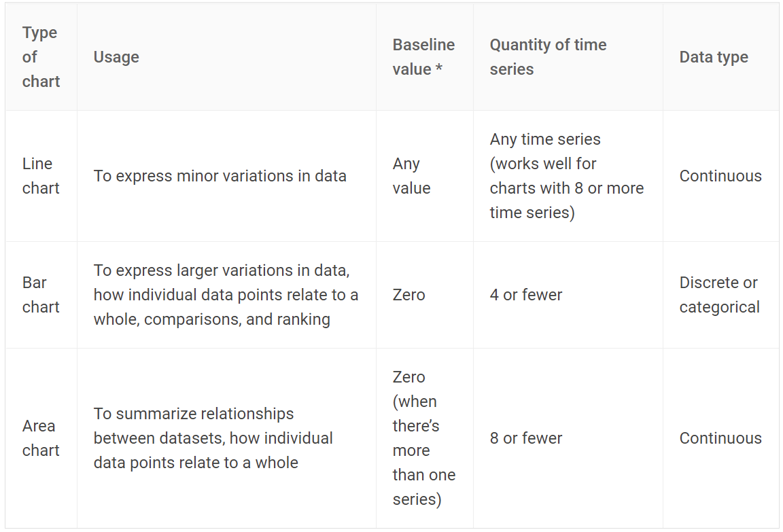
Task: Click 'To express minor variations in data' cell
Action: [x=226, y=176]
